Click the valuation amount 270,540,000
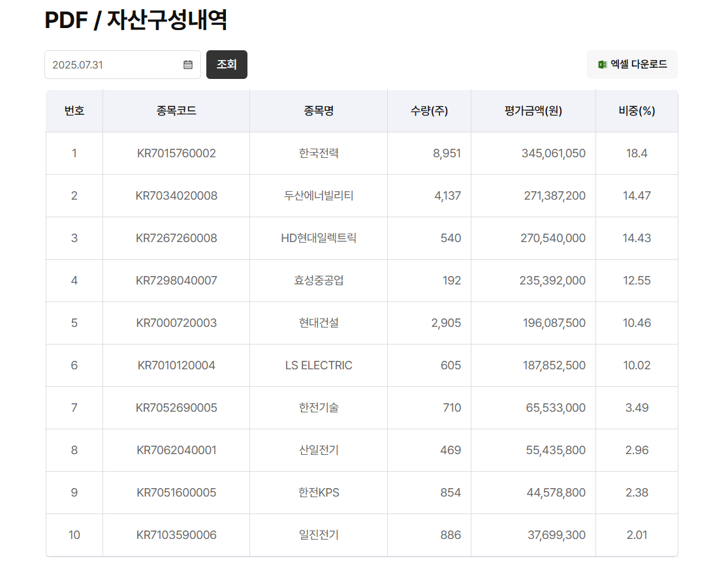This screenshot has height=567, width=728. tap(552, 238)
